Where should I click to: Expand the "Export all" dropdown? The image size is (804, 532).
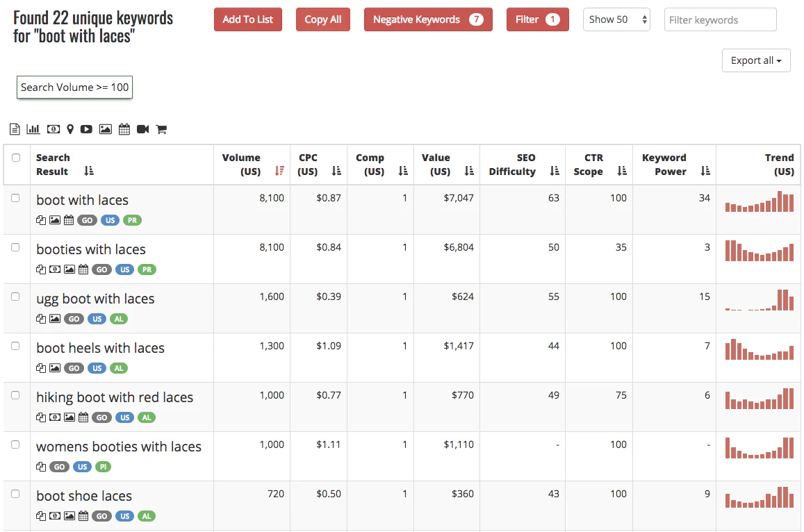756,60
